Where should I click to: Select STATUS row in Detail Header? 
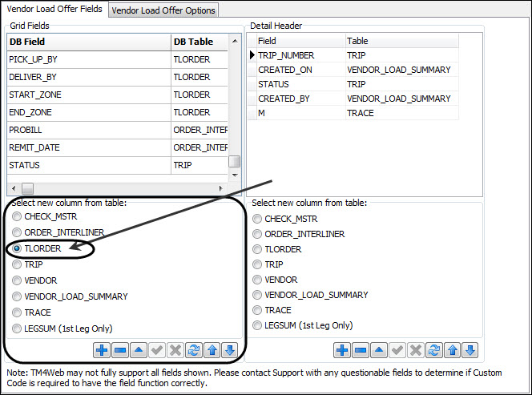[353, 84]
